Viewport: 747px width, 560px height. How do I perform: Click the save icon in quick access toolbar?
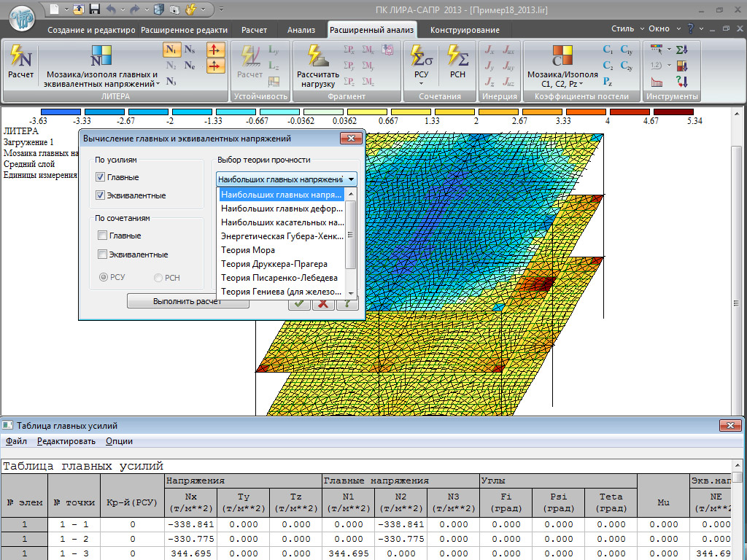(x=94, y=10)
